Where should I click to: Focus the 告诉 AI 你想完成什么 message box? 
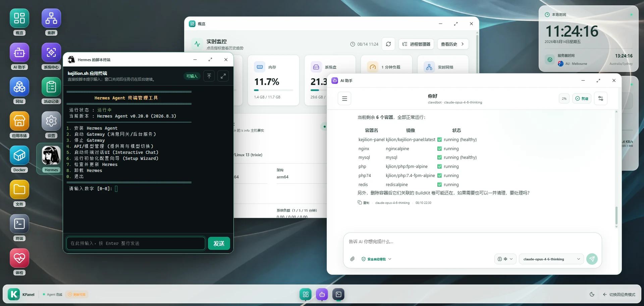click(472, 242)
